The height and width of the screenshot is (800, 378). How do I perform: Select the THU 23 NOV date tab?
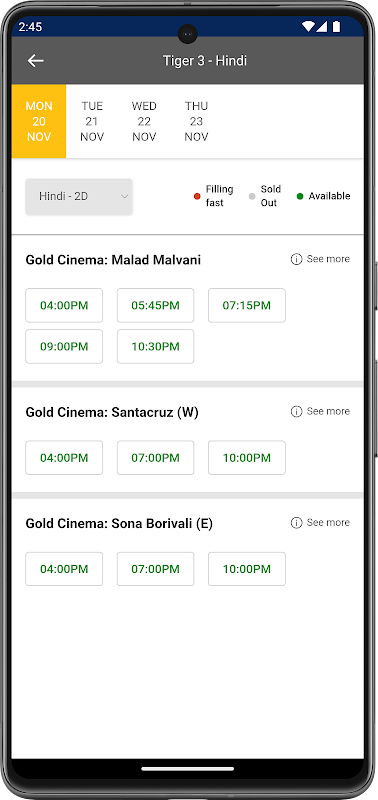click(x=196, y=121)
